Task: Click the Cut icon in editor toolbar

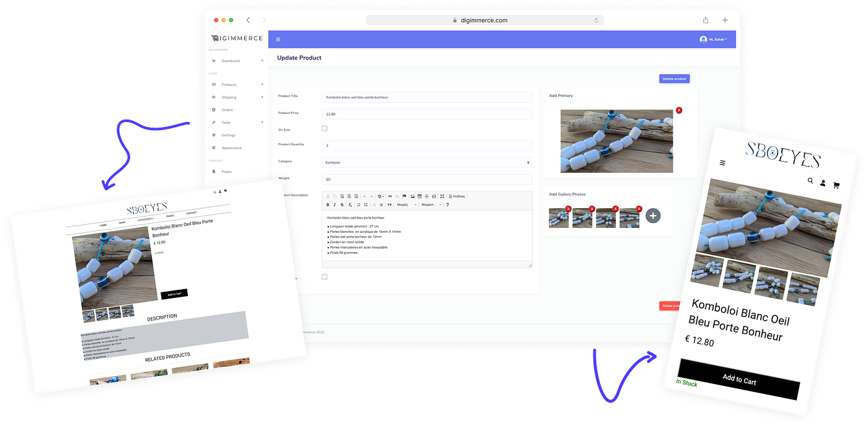Action: pos(328,196)
